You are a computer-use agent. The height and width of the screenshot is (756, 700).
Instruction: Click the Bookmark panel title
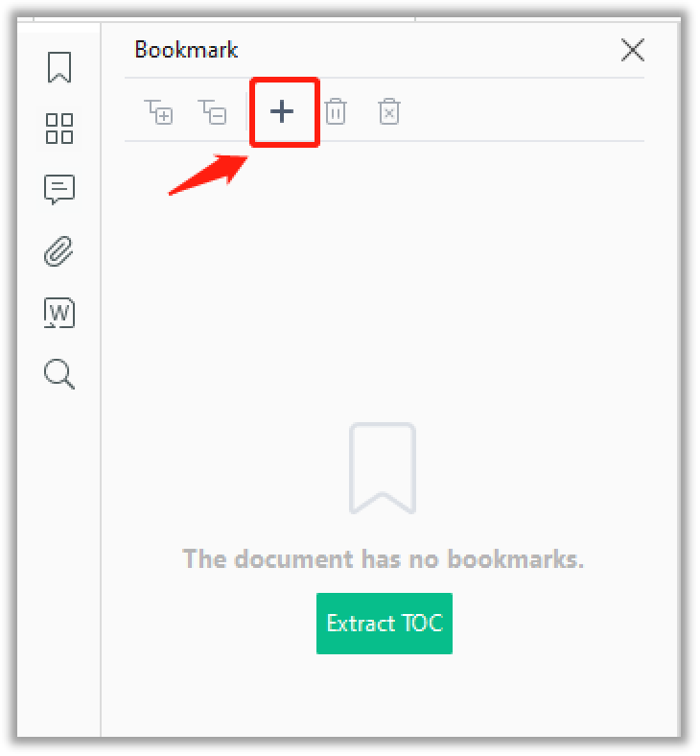pos(186,50)
